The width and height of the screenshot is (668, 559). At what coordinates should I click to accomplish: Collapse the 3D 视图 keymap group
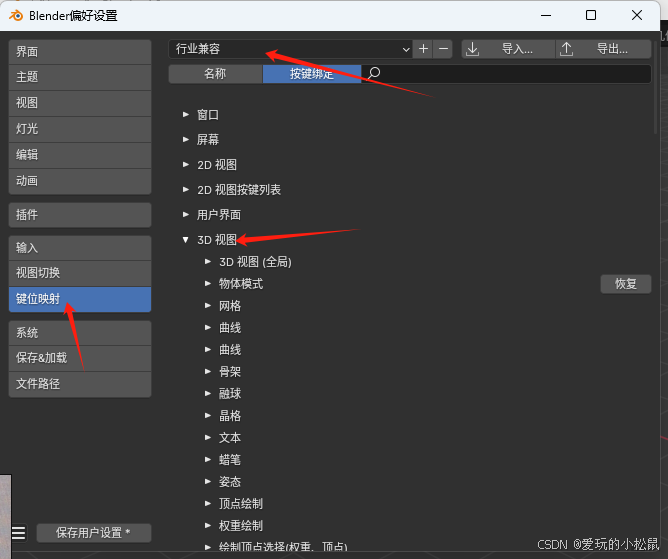186,240
